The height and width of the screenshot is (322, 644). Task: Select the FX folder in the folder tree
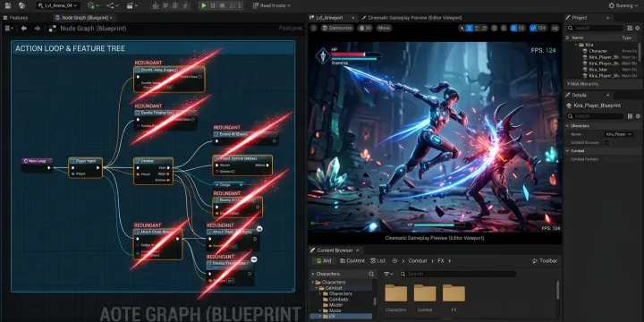(x=341, y=317)
